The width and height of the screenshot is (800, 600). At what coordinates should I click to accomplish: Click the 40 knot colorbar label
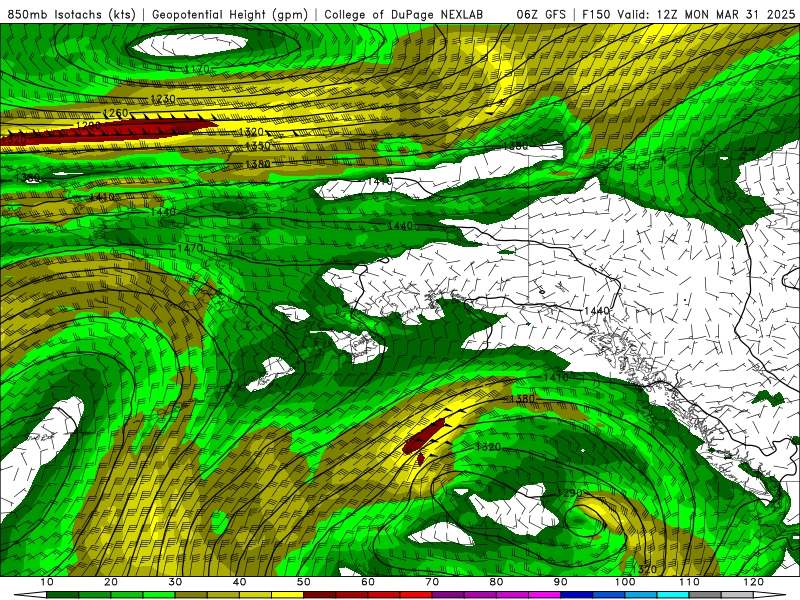(239, 582)
